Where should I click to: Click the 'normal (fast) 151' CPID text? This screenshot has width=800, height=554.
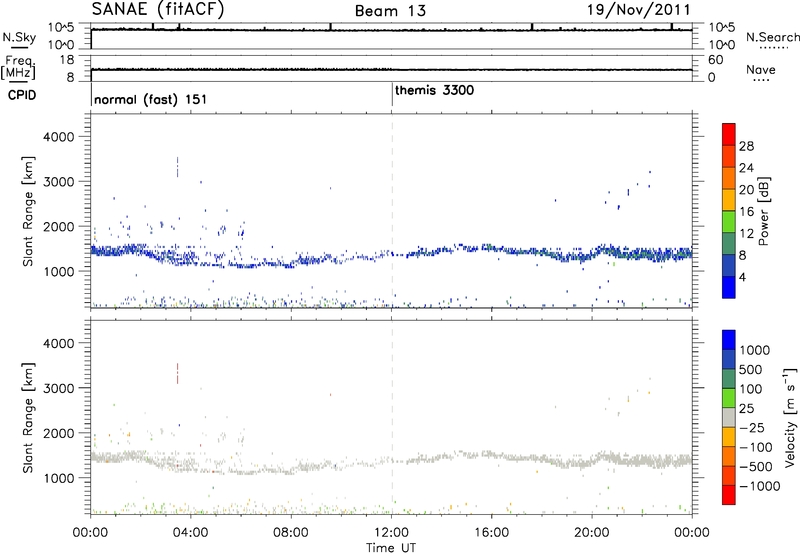pyautogui.click(x=151, y=99)
